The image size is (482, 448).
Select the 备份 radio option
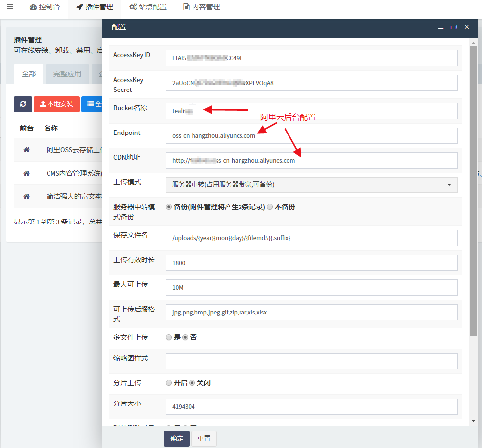point(168,207)
